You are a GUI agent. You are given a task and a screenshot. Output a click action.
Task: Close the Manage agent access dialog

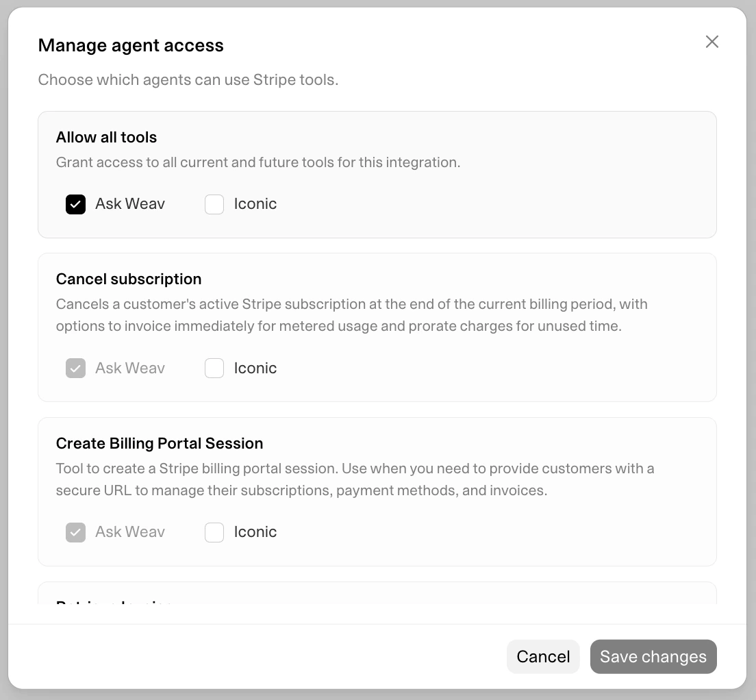click(x=711, y=42)
